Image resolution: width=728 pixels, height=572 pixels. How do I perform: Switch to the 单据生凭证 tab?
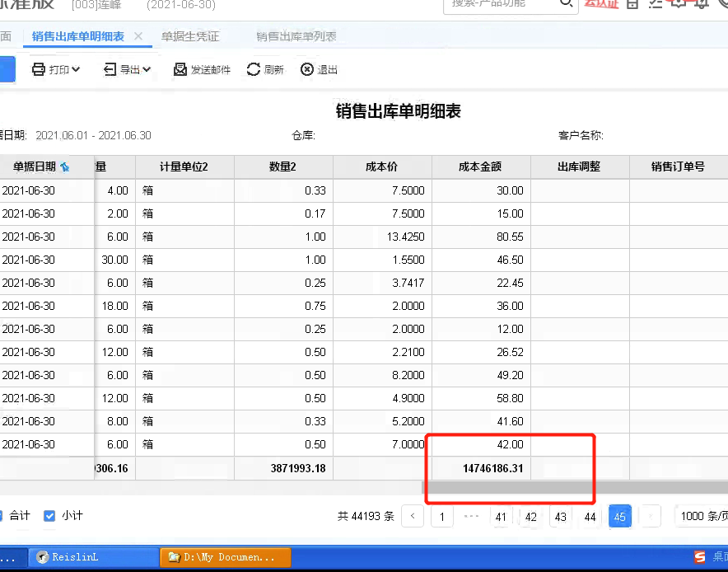tap(190, 36)
